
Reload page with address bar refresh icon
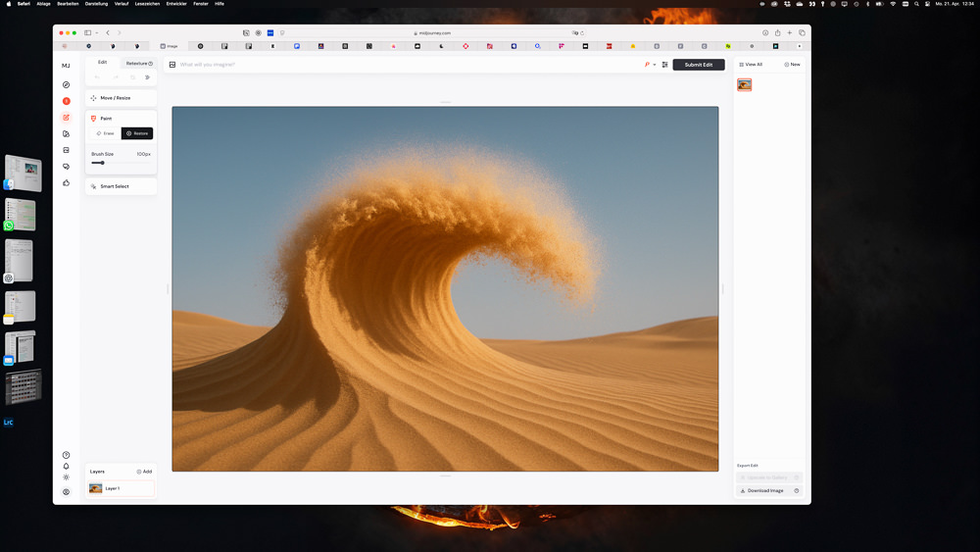pyautogui.click(x=582, y=33)
